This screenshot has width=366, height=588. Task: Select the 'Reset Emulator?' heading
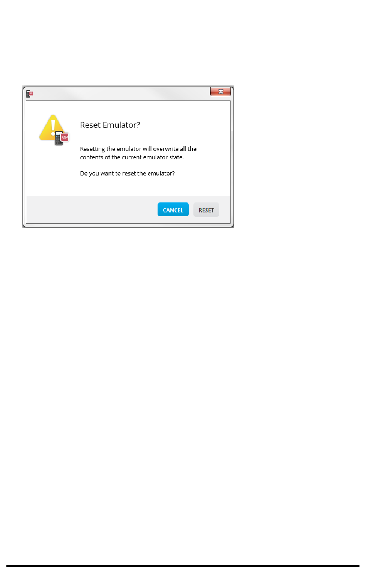pos(110,125)
